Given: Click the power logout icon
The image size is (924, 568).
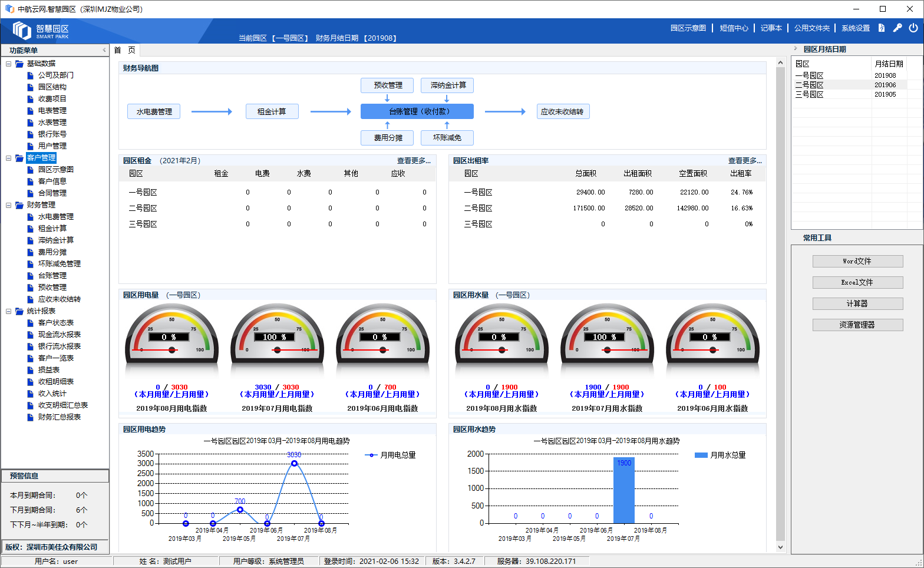Looking at the screenshot, I should tap(913, 28).
